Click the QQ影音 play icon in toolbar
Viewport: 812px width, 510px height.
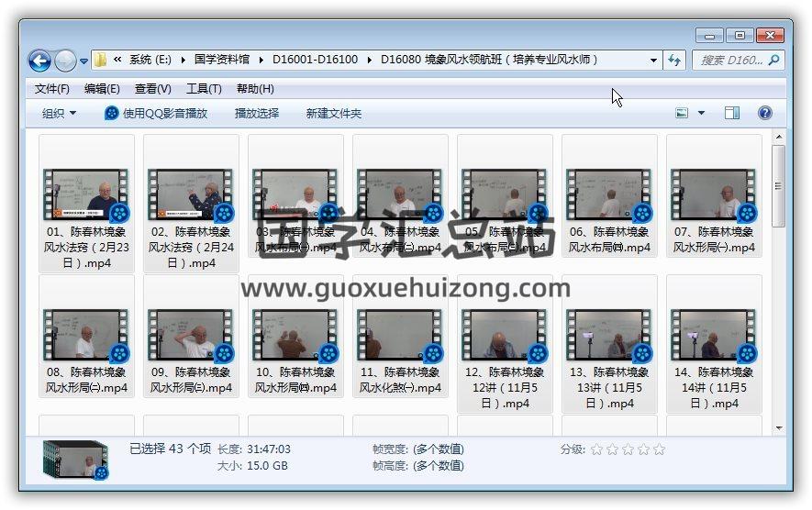pyautogui.click(x=112, y=113)
